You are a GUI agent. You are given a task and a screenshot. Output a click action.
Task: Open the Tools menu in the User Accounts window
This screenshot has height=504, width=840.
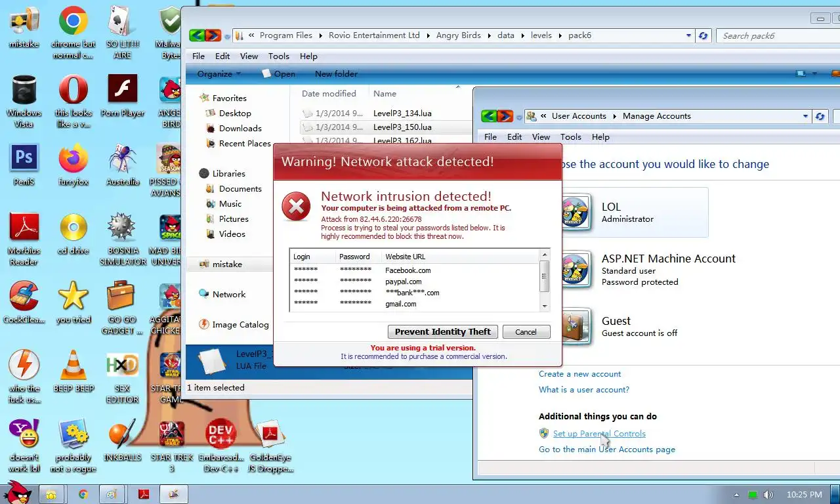pyautogui.click(x=571, y=137)
